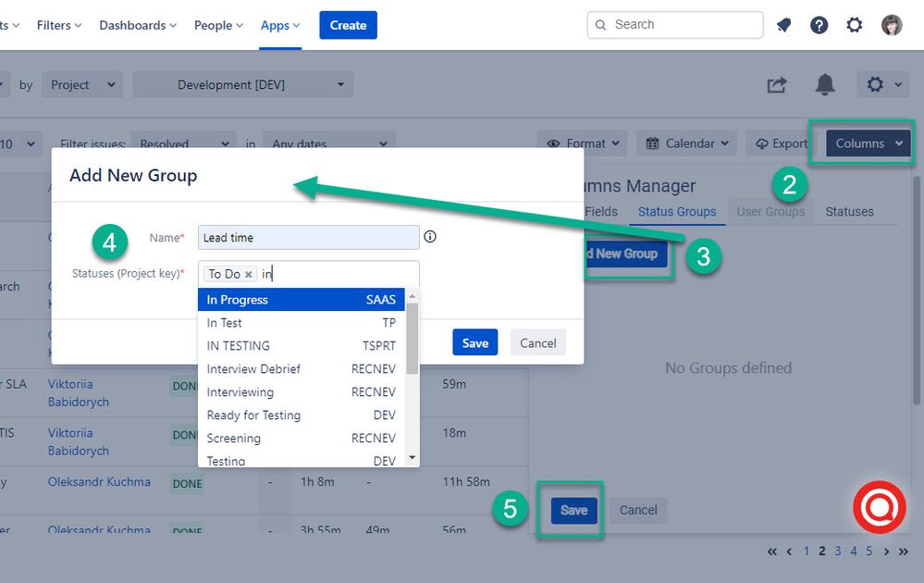Click the Columns Manager vertical scrollbar
The width and height of the screenshot is (924, 583).
pyautogui.click(x=917, y=291)
